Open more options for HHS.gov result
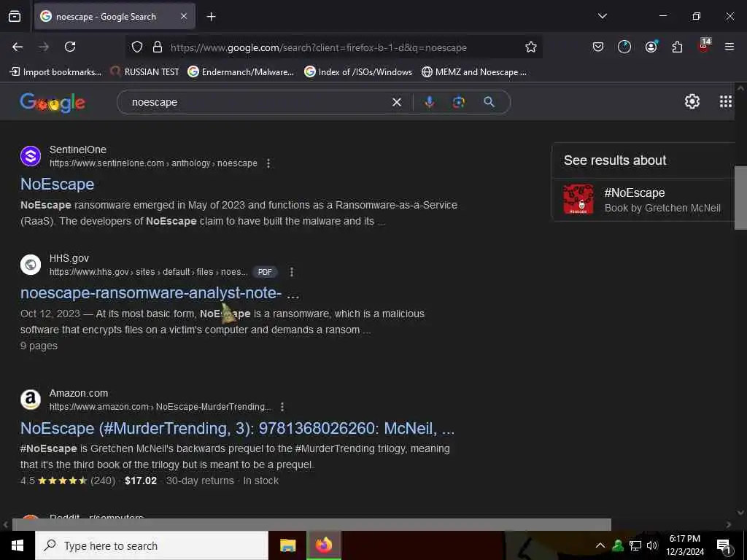The width and height of the screenshot is (747, 560). [x=292, y=272]
